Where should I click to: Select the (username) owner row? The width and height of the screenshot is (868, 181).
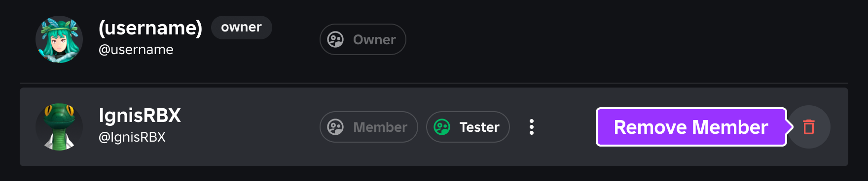434,39
